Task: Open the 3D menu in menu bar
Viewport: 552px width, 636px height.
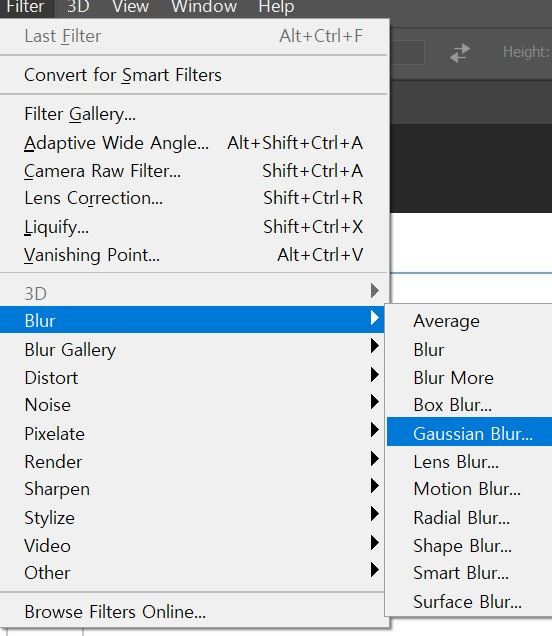Action: pos(78,7)
